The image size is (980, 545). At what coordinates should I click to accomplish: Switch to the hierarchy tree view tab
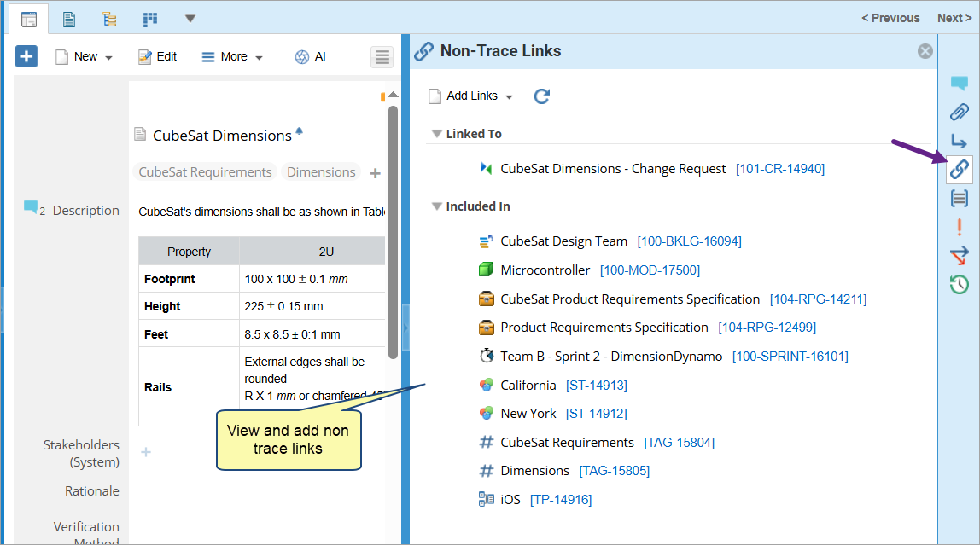[109, 18]
